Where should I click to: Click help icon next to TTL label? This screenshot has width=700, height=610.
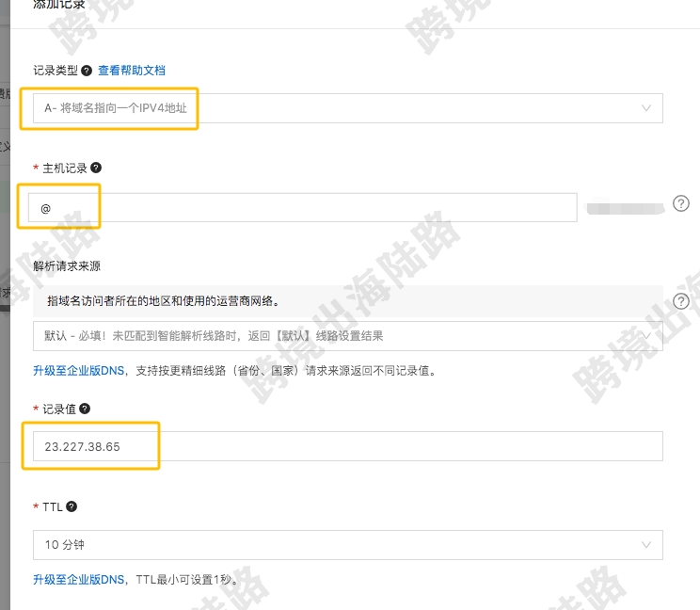pyautogui.click(x=72, y=506)
